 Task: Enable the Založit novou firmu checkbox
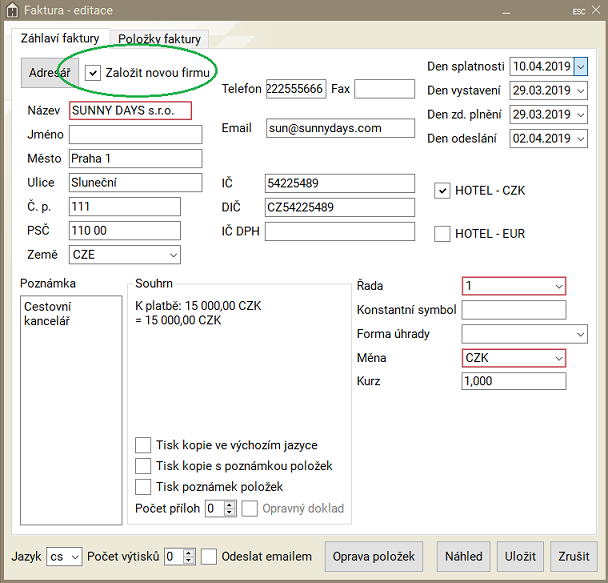(x=93, y=73)
